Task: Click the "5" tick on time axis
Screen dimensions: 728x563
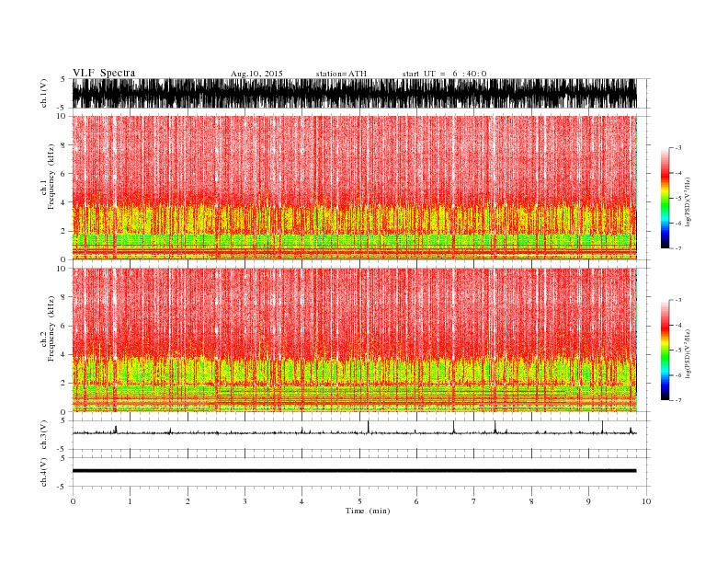Action: coord(359,501)
